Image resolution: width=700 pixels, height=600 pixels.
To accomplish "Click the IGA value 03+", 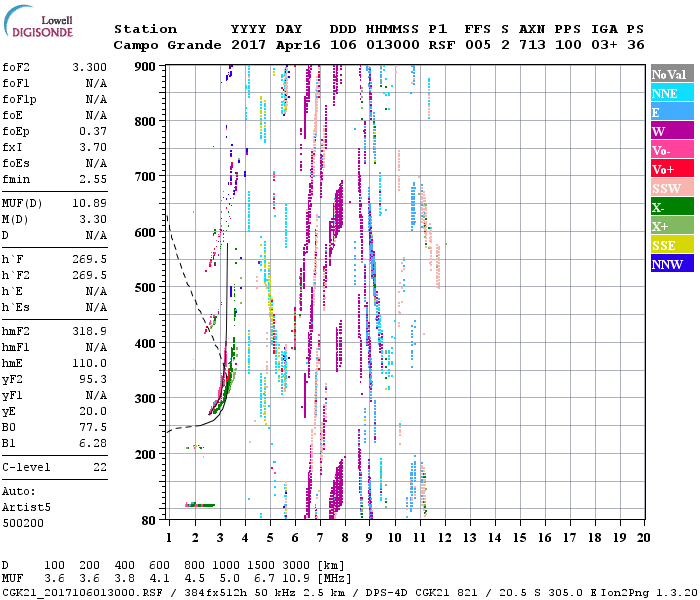I will point(604,45).
